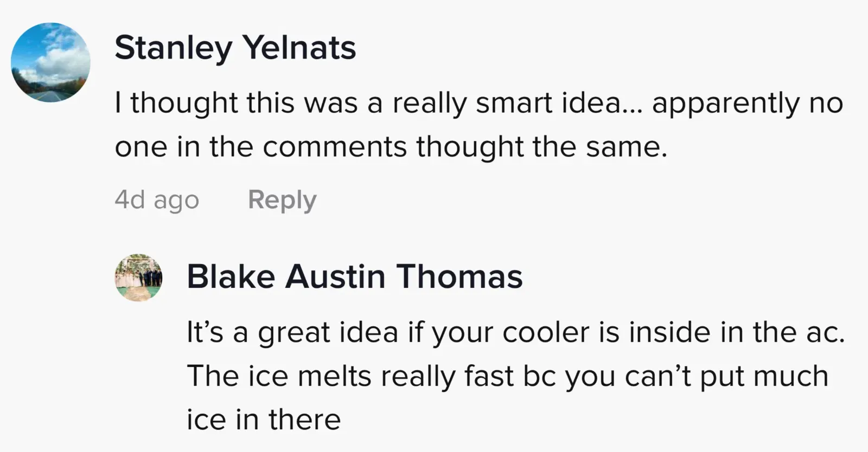This screenshot has height=452, width=868.
Task: Open Stanley Yelnats' landscape profile picture
Action: [x=50, y=62]
